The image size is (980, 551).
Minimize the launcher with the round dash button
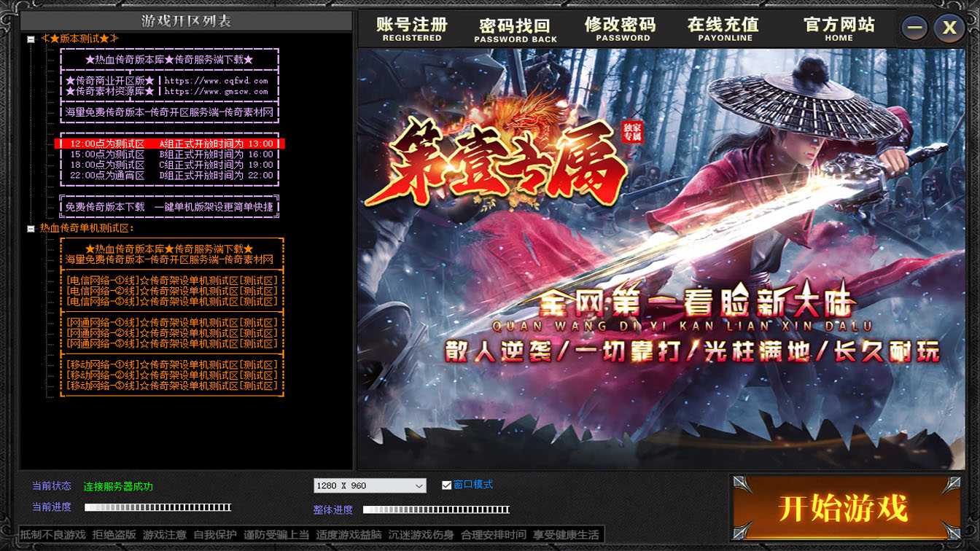[915, 28]
